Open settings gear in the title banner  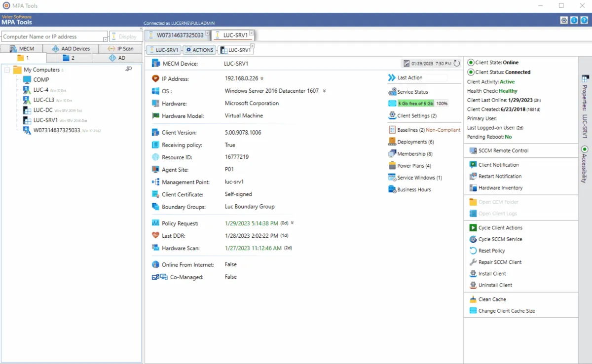(564, 20)
